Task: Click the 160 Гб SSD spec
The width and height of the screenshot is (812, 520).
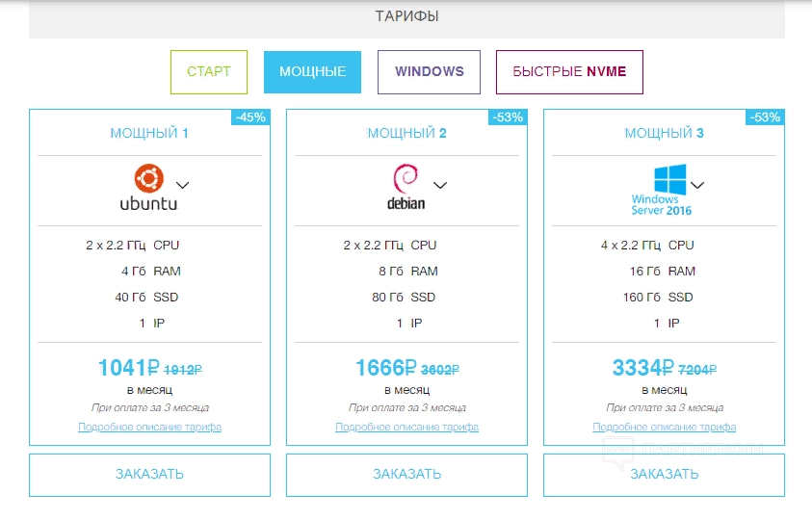Action: (x=658, y=298)
